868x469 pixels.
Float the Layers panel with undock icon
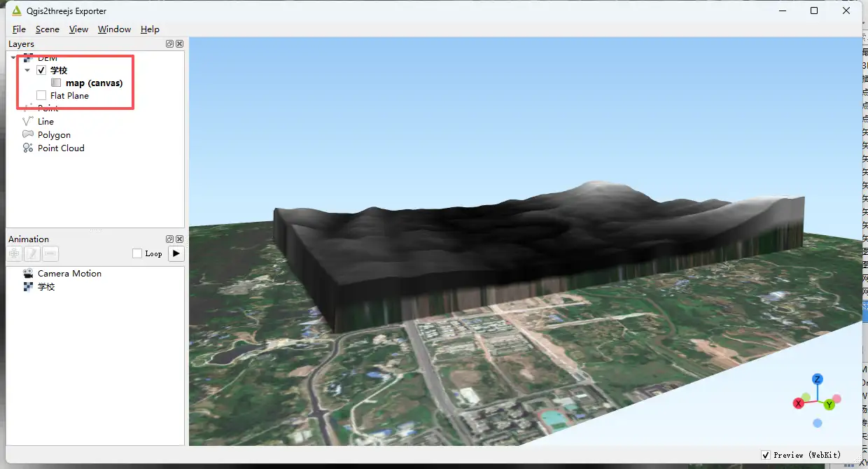(169, 44)
